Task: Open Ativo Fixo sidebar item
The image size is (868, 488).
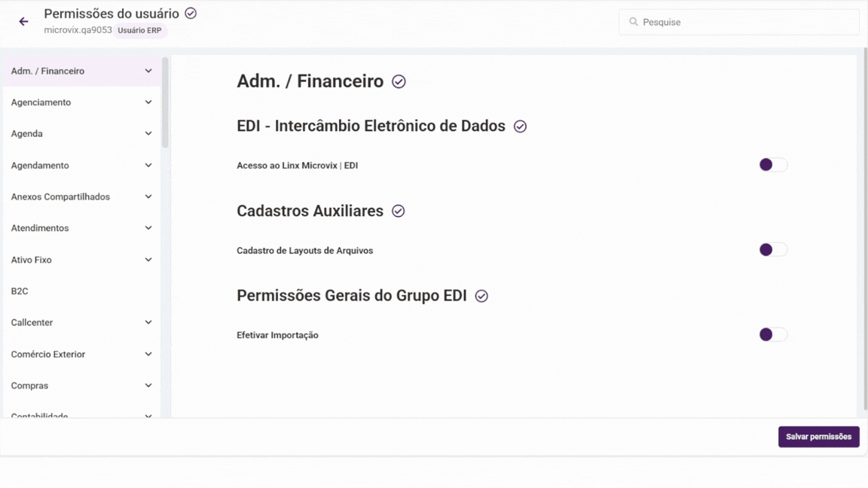Action: click(x=32, y=260)
